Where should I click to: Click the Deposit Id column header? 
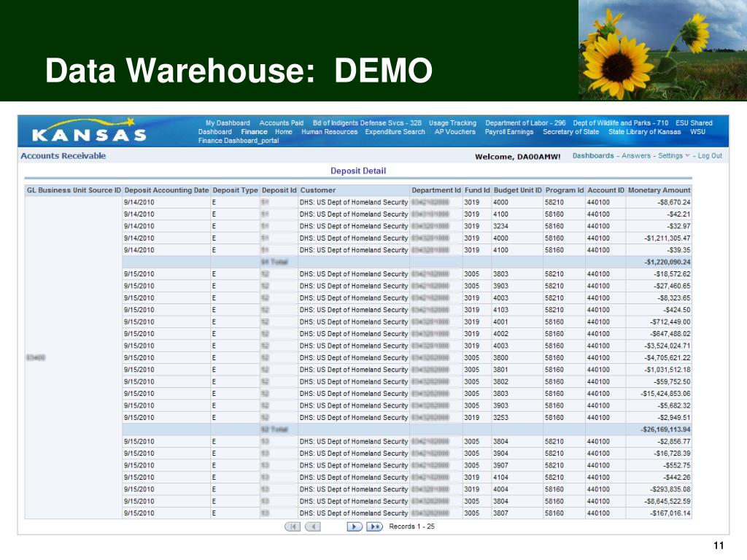coord(279,190)
